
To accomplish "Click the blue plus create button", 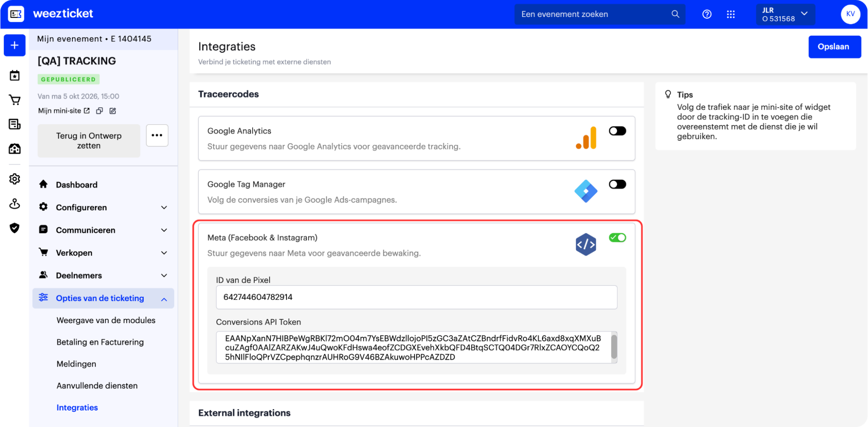I will pos(15,46).
